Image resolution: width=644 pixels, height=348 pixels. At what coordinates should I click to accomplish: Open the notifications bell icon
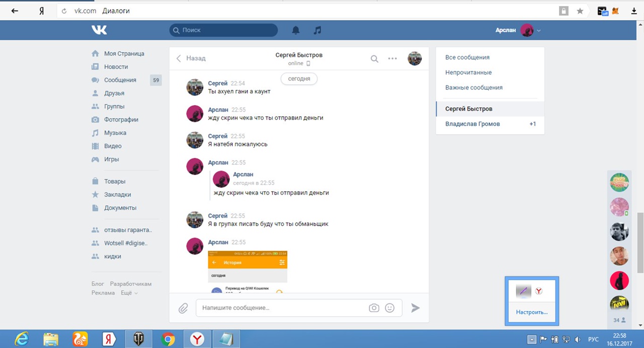tap(296, 30)
